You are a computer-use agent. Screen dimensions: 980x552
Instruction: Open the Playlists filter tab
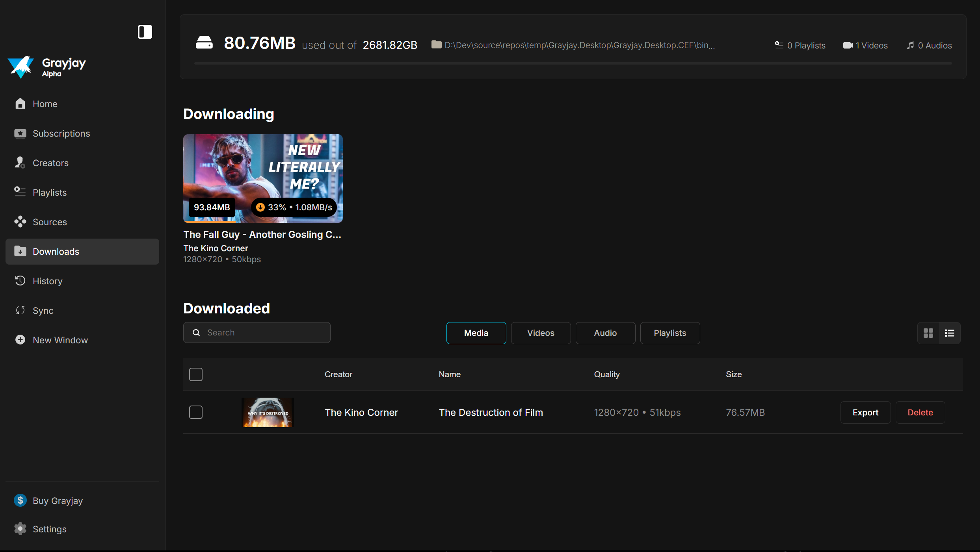pos(669,333)
